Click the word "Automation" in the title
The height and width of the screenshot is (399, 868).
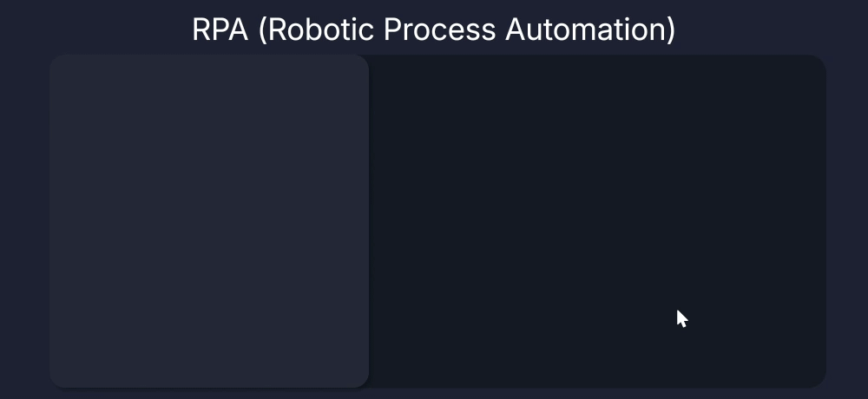tap(589, 29)
